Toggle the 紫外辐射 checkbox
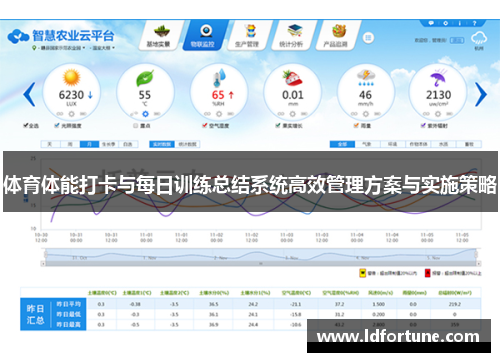 pos(423,125)
